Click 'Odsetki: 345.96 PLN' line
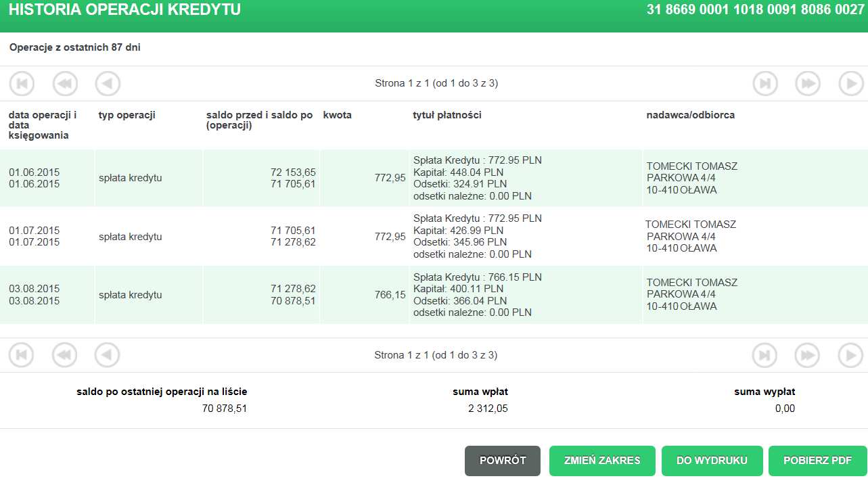This screenshot has width=868, height=487. [460, 242]
